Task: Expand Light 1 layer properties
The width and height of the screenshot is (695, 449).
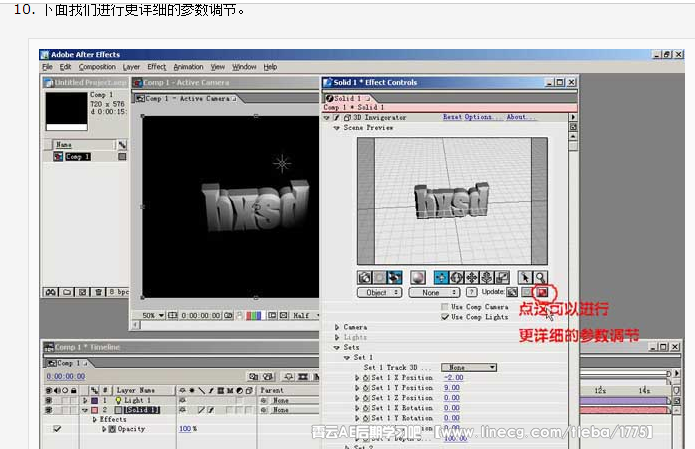Action: 85,400
